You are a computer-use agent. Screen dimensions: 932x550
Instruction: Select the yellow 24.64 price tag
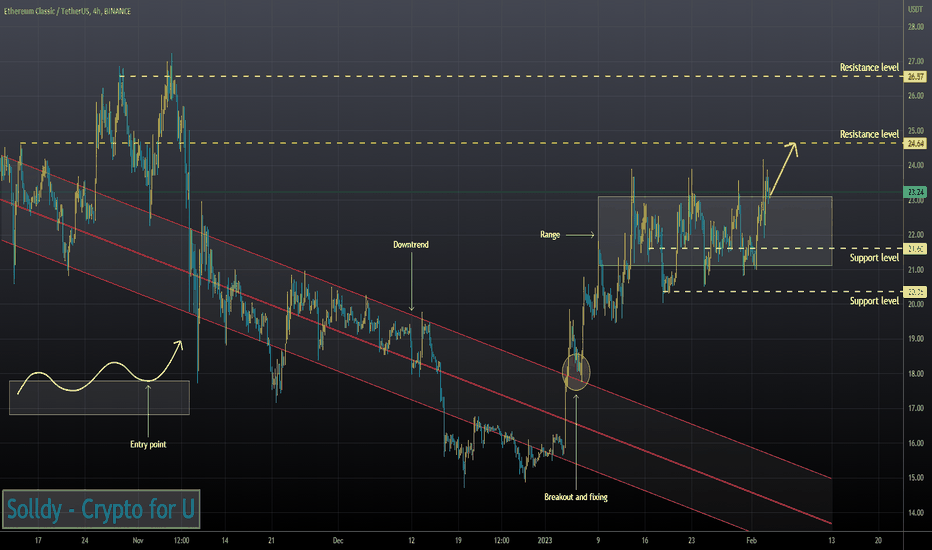[915, 143]
